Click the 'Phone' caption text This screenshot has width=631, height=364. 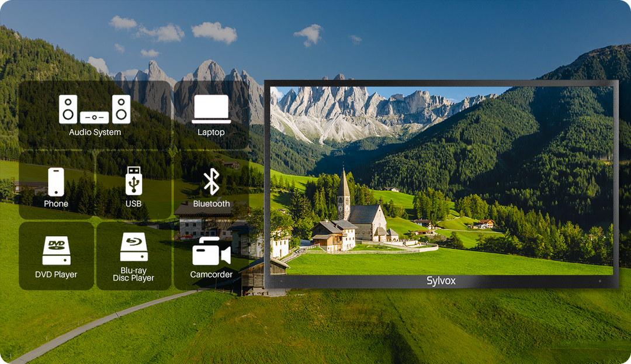click(x=56, y=204)
